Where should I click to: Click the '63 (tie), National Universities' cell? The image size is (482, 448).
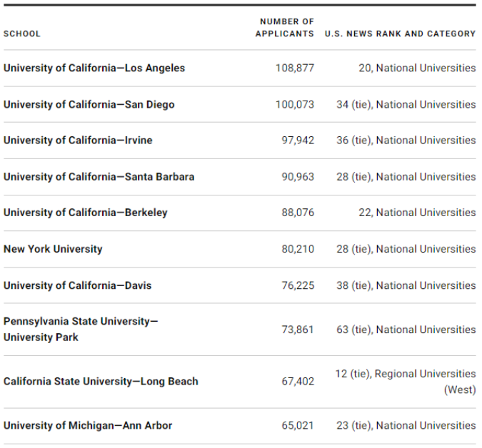pyautogui.click(x=406, y=330)
